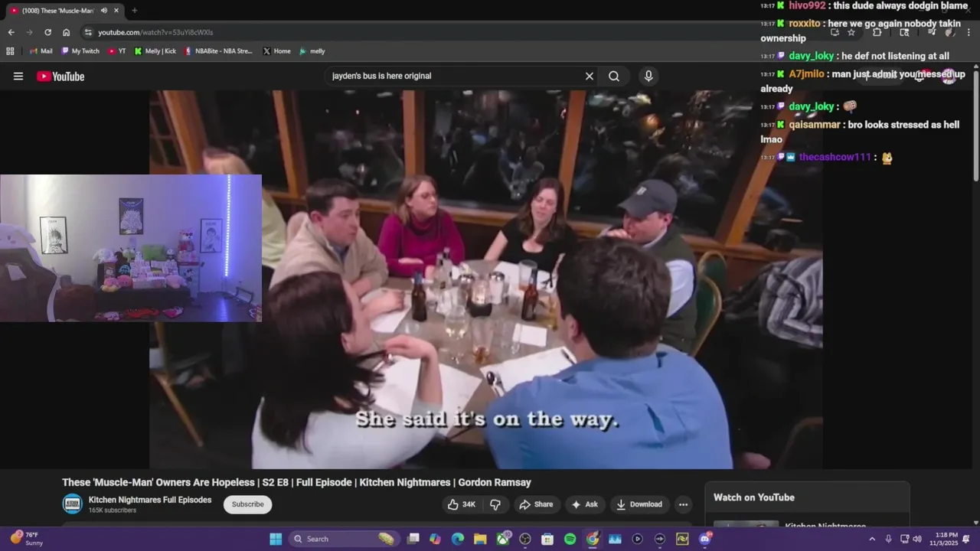Open the browser home page
980x551 pixels.
coord(67,32)
